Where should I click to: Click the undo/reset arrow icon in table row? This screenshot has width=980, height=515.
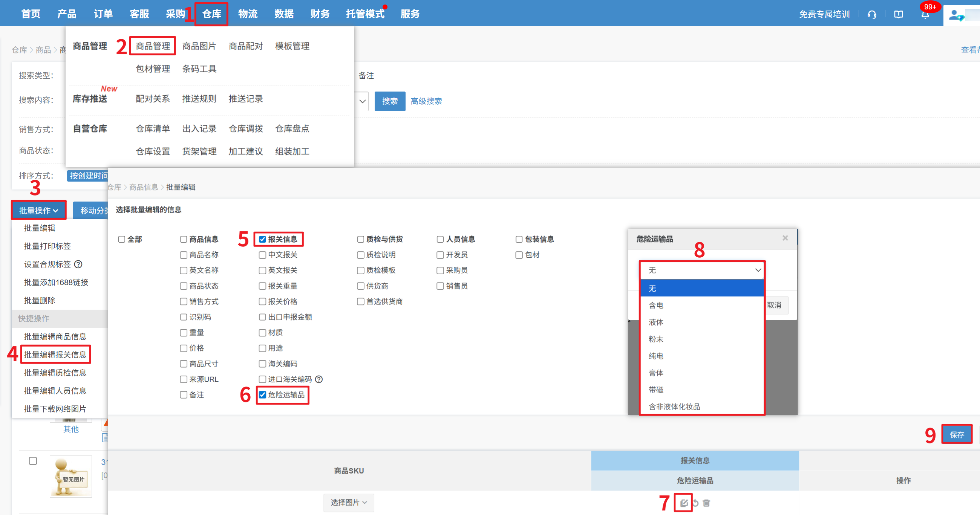[x=695, y=503]
